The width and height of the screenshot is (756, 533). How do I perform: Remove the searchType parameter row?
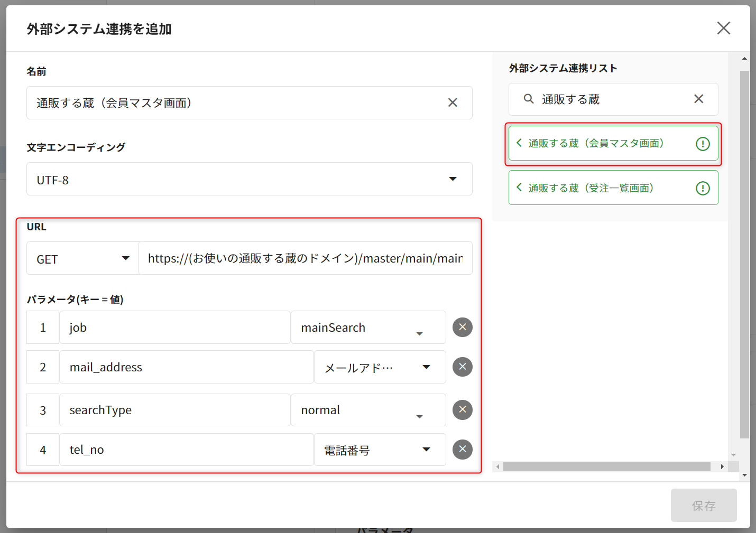462,410
